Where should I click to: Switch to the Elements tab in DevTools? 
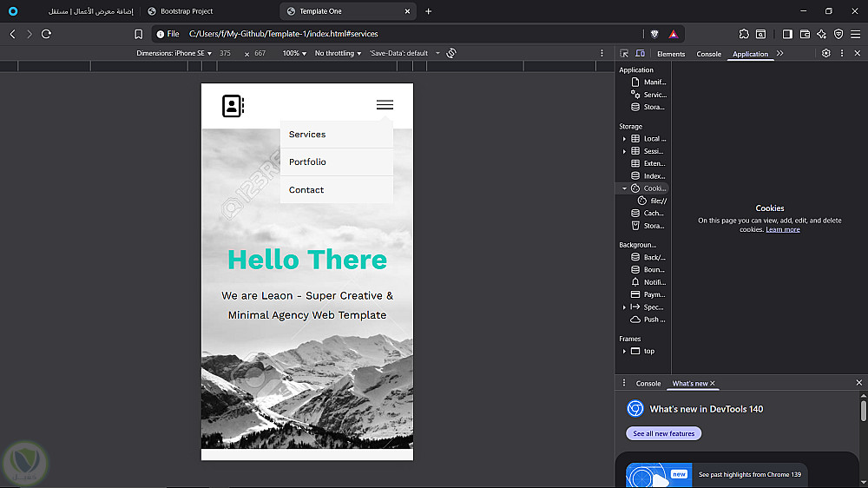point(671,54)
